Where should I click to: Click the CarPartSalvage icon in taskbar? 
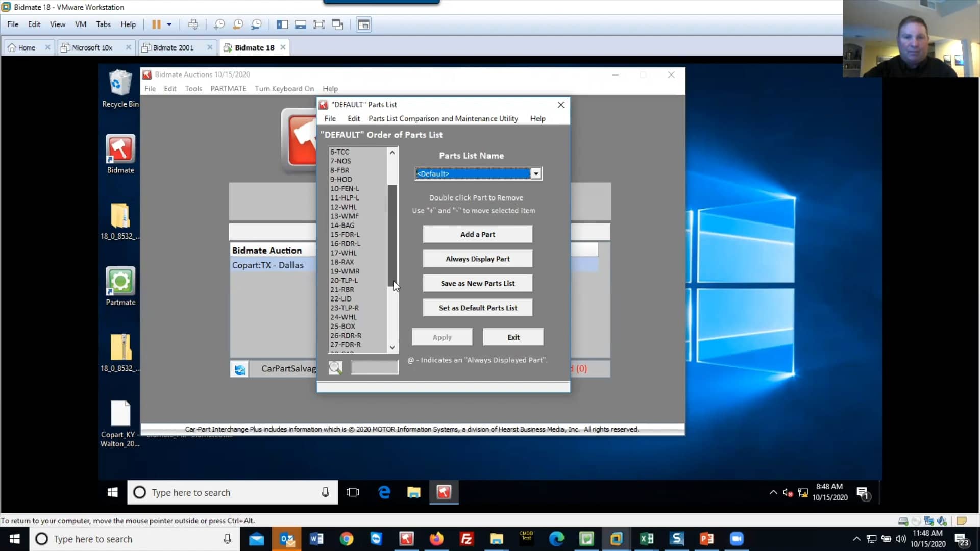click(x=240, y=369)
